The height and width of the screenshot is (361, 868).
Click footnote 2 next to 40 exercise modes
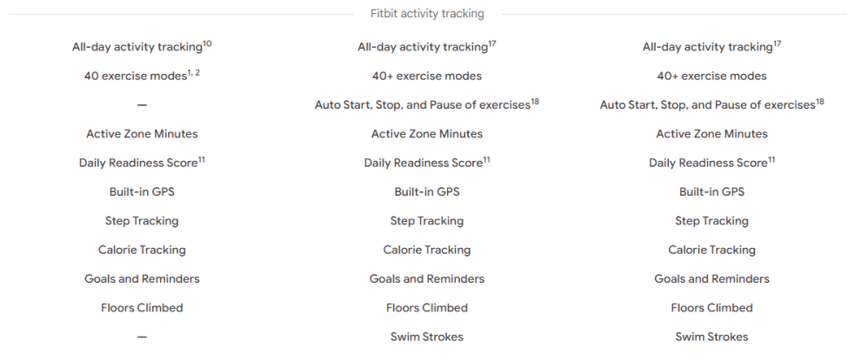point(197,72)
